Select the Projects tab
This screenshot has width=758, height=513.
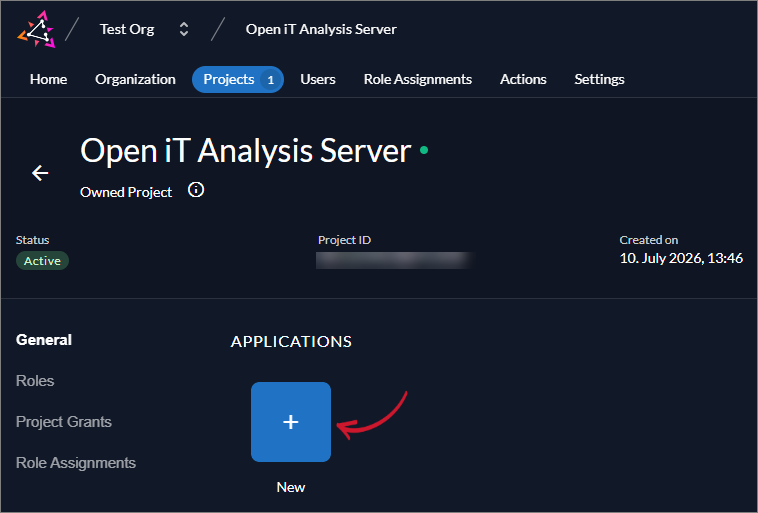(238, 79)
